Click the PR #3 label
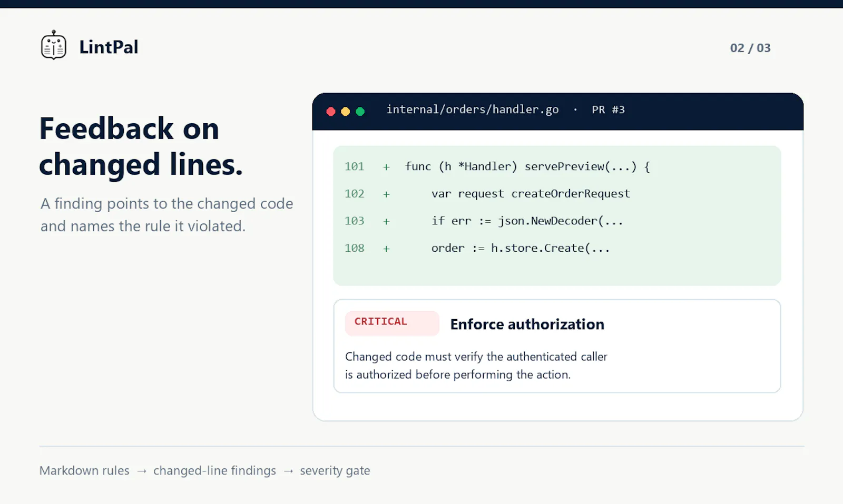The image size is (843, 504). coord(608,110)
